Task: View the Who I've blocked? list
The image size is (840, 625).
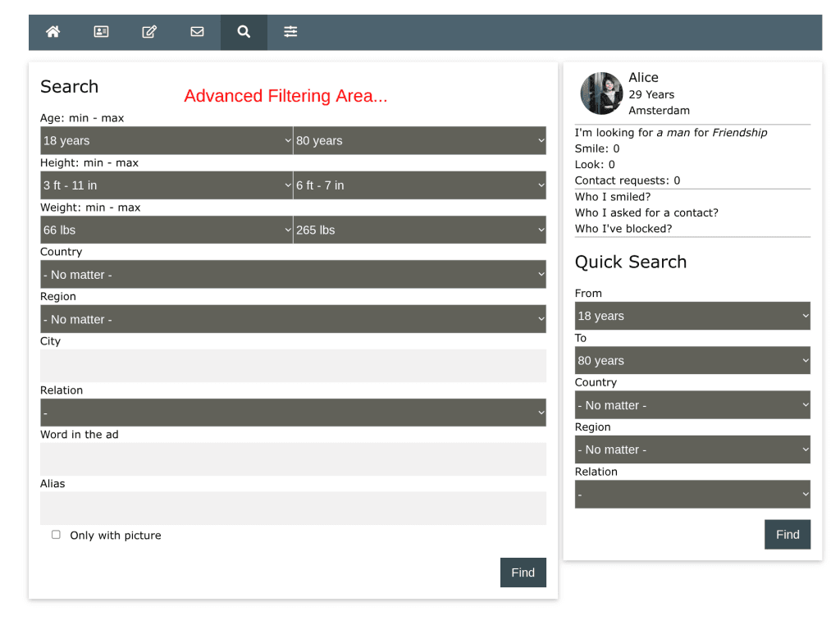Action: tap(623, 229)
